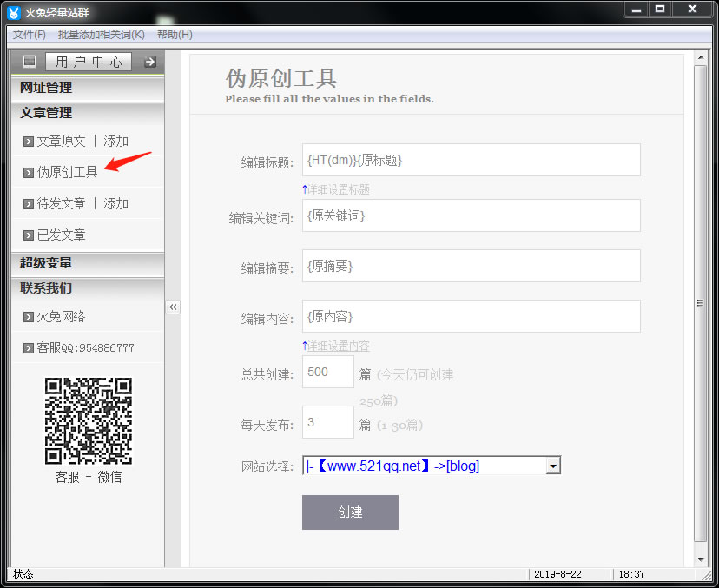Image resolution: width=719 pixels, height=588 pixels.
Task: Click the 详细设置内容 link below content field
Action: 338,346
